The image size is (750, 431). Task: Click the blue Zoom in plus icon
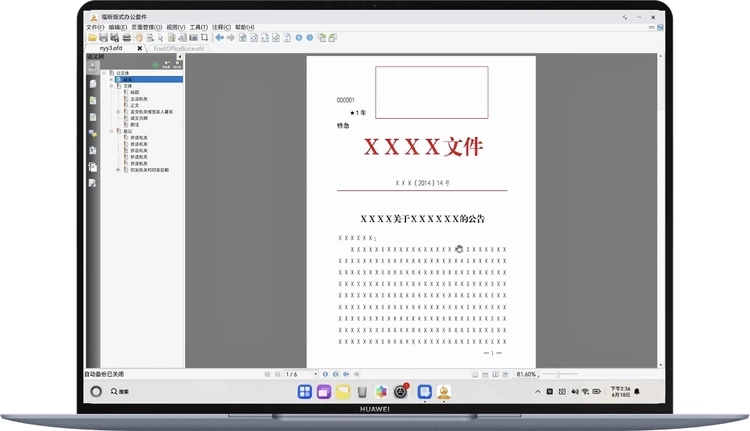coord(298,38)
